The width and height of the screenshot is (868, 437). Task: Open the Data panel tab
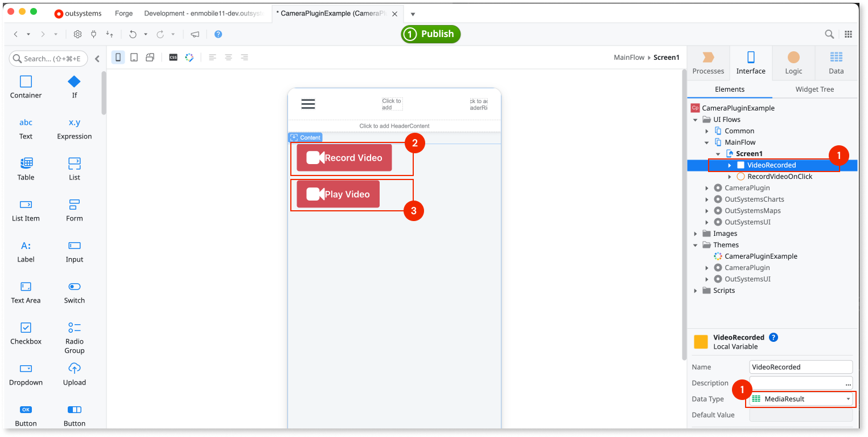836,63
